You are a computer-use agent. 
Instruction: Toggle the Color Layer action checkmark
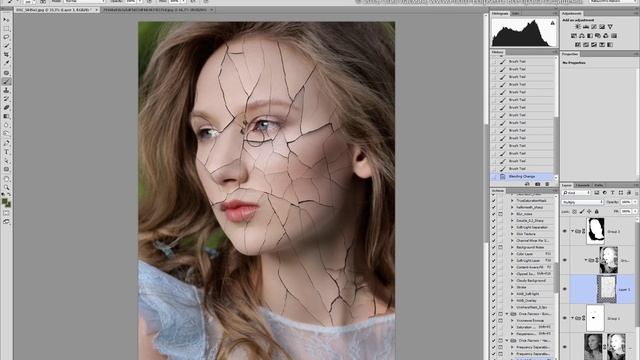[x=493, y=254]
